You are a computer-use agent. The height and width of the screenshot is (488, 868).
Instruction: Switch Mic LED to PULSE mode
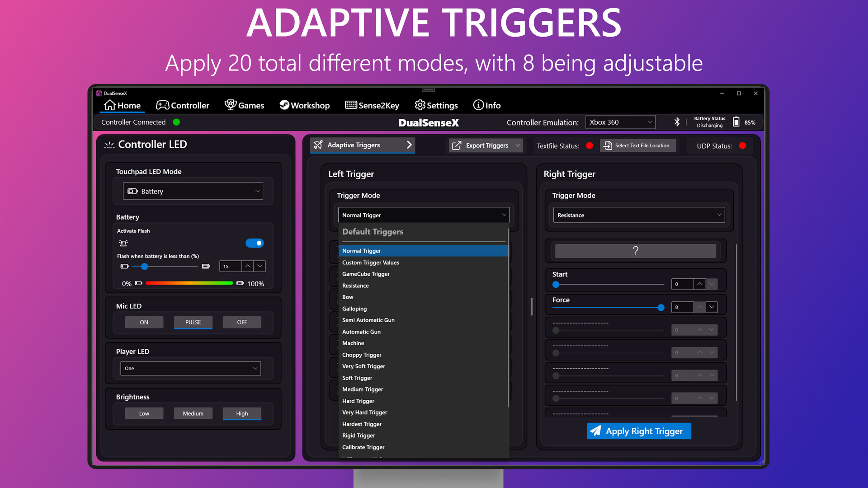point(193,322)
